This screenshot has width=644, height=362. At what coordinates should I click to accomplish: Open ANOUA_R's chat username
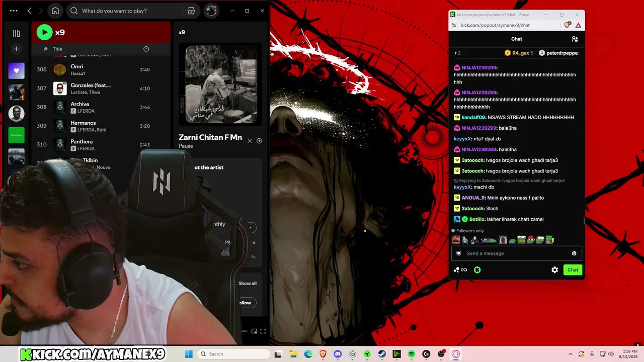click(x=473, y=198)
